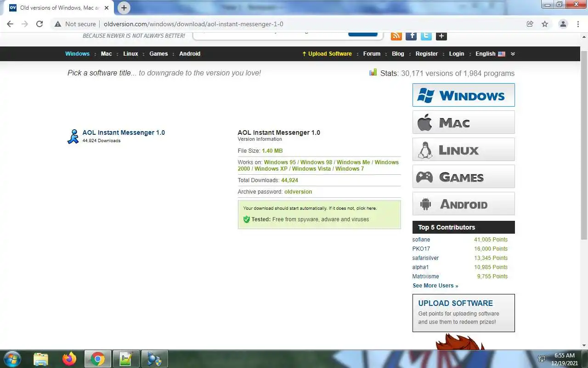
Task: Open a new browser tab
Action: coord(124,8)
